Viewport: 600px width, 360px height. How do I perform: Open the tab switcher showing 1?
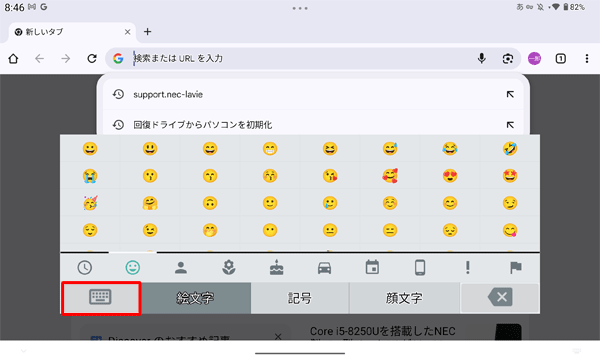(x=561, y=59)
